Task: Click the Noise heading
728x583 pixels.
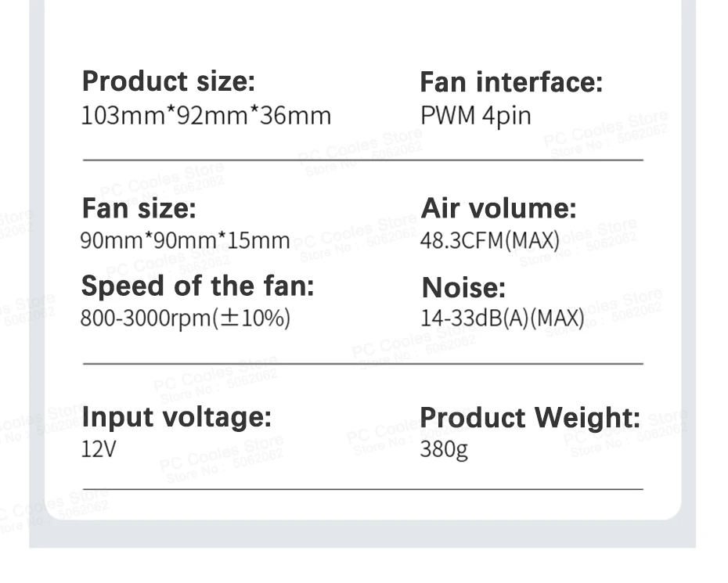Action: click(x=464, y=288)
